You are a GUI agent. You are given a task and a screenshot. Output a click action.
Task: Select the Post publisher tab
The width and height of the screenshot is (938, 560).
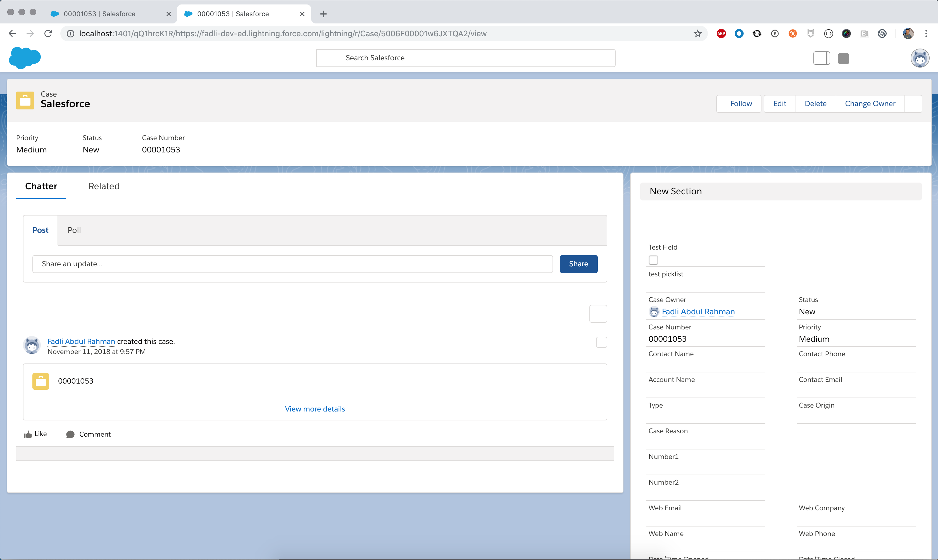41,230
